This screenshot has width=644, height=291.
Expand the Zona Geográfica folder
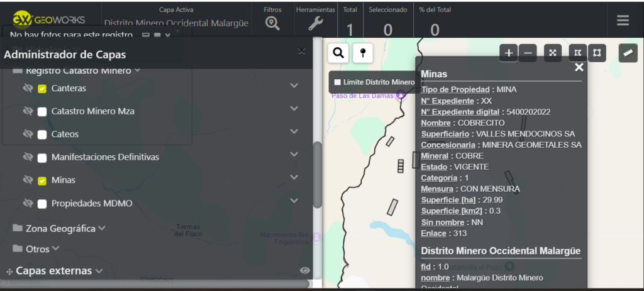click(x=102, y=228)
